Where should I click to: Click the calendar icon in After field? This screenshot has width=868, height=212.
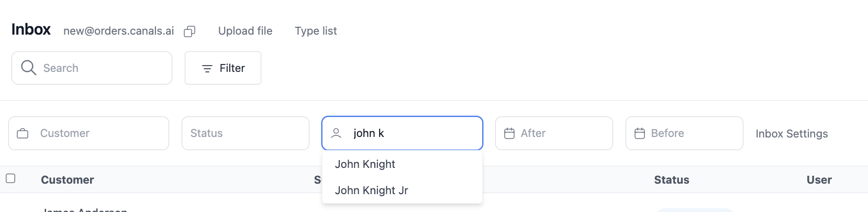(x=509, y=133)
